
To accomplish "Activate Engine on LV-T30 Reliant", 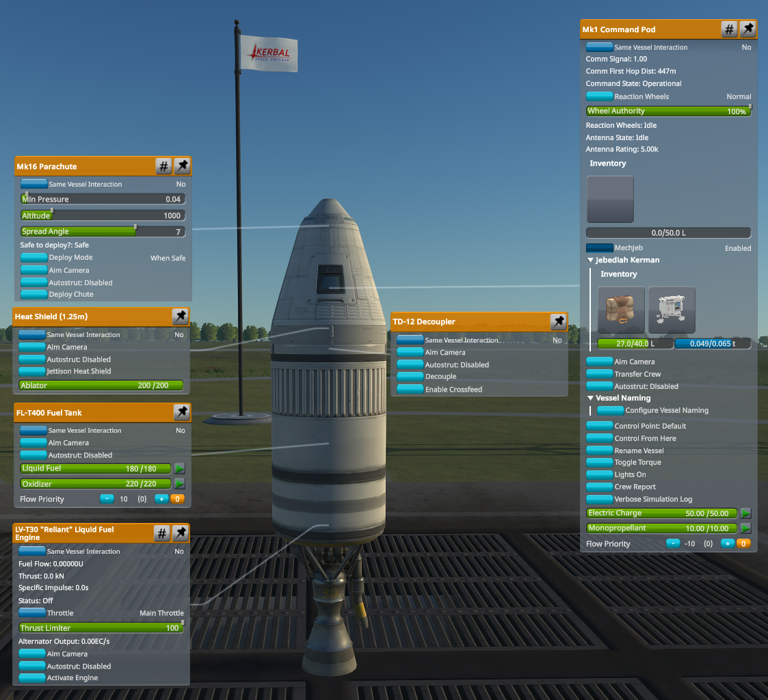I will point(32,678).
